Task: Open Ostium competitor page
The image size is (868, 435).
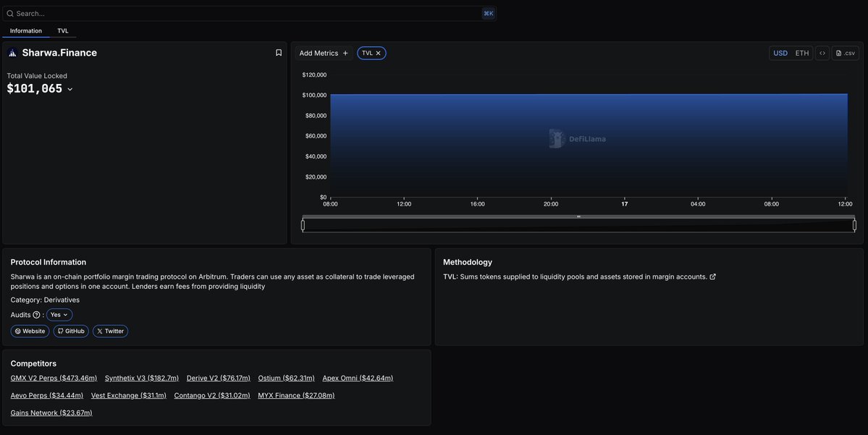Action: point(286,378)
